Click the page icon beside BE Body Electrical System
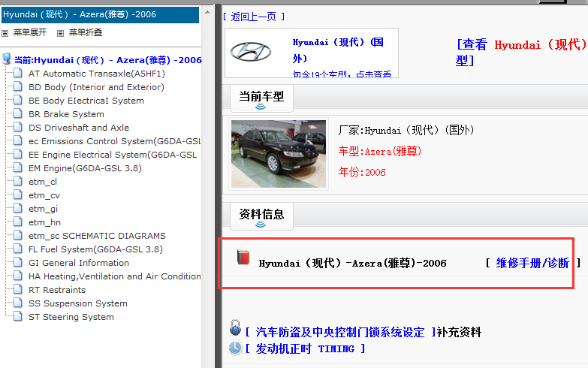588x368 pixels. point(17,100)
